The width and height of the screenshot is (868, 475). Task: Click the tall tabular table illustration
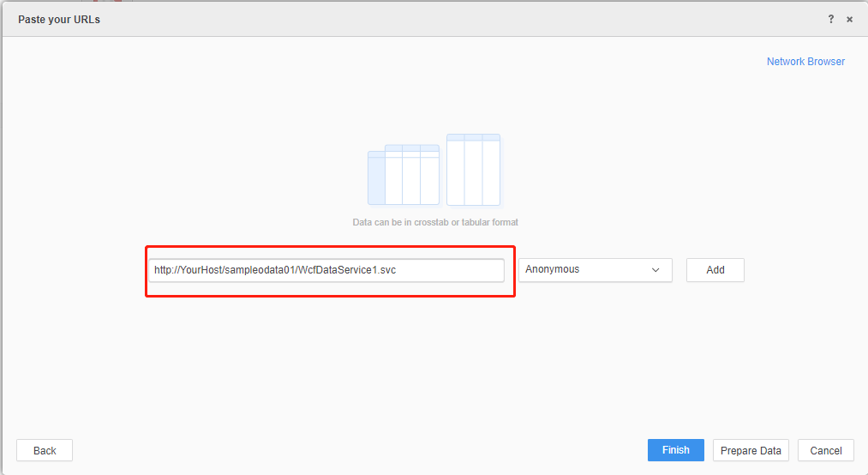[x=473, y=170]
